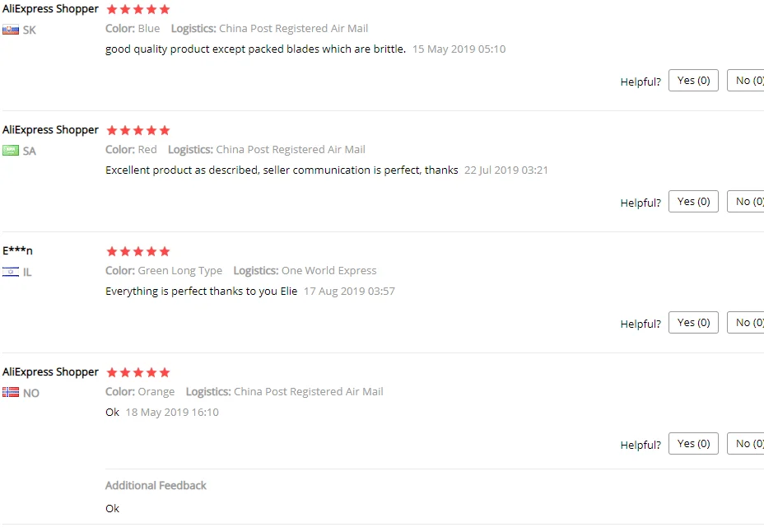The height and width of the screenshot is (532, 764).
Task: Vote No on the Elie review
Action: pyautogui.click(x=746, y=323)
